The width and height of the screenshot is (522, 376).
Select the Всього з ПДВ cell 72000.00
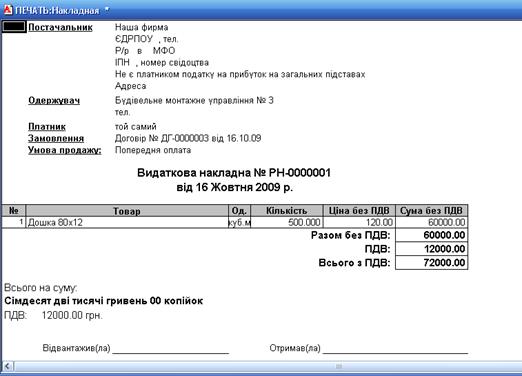tap(431, 263)
